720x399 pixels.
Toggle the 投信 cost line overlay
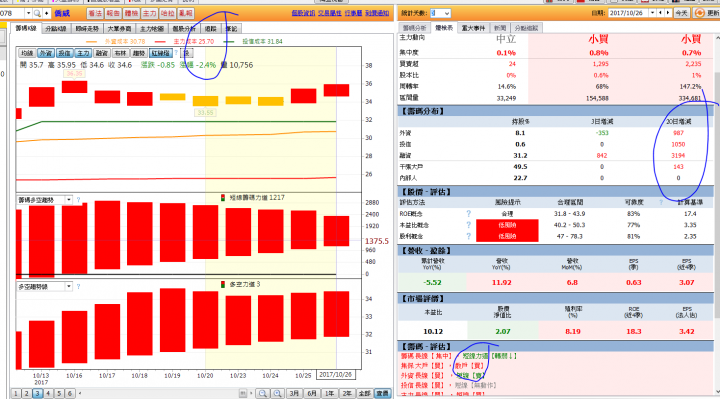click(64, 53)
